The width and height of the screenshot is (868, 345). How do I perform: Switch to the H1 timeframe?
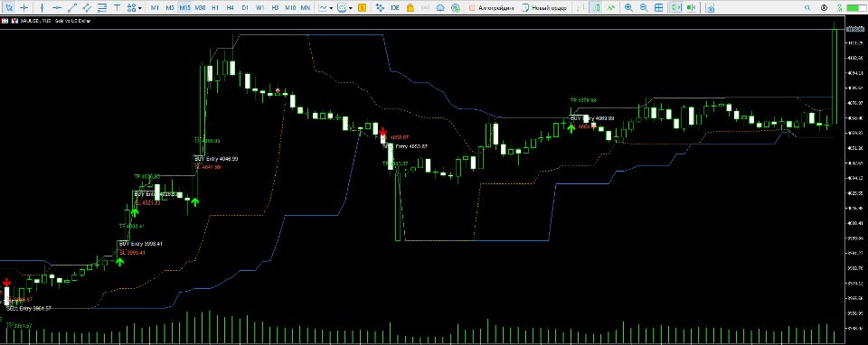coord(215,8)
